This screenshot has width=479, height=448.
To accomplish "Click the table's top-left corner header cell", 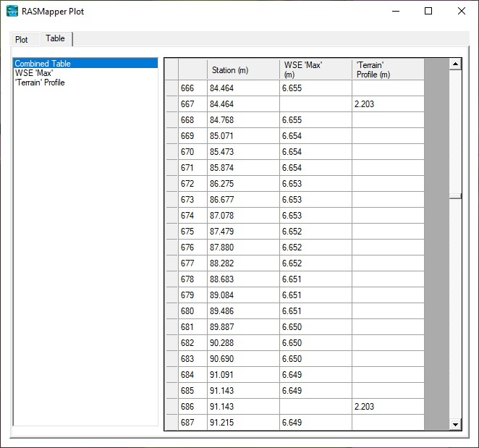I will pyautogui.click(x=171, y=70).
